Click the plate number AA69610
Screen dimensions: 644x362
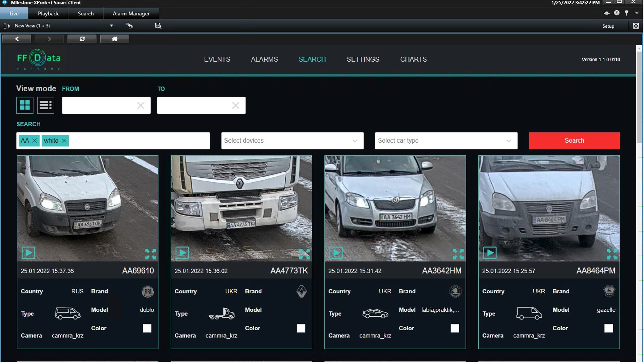(138, 270)
